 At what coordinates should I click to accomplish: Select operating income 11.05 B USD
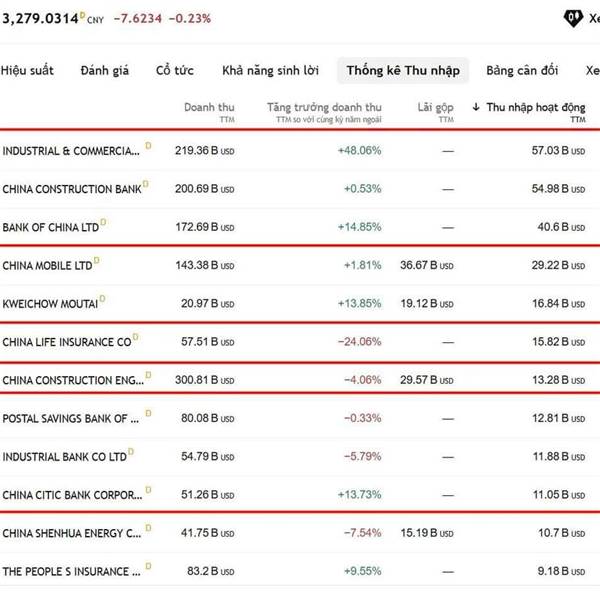click(559, 495)
